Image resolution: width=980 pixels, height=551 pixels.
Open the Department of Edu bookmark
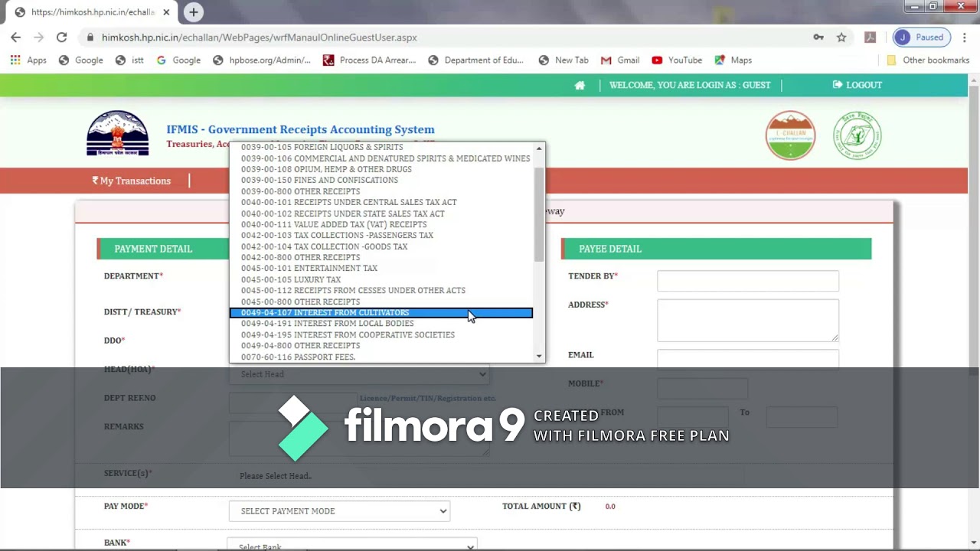coord(475,60)
